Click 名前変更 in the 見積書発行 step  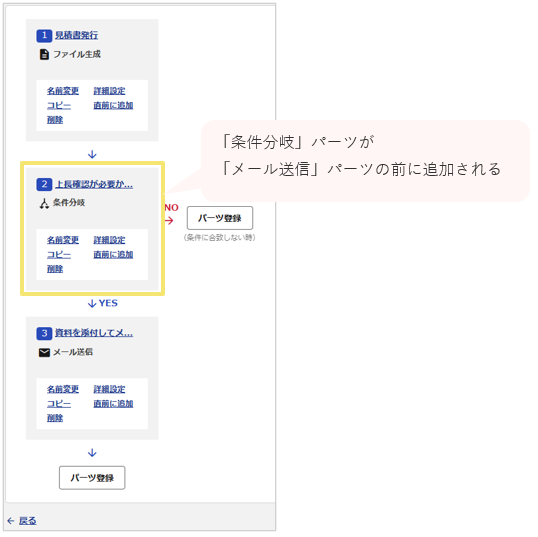tap(63, 91)
